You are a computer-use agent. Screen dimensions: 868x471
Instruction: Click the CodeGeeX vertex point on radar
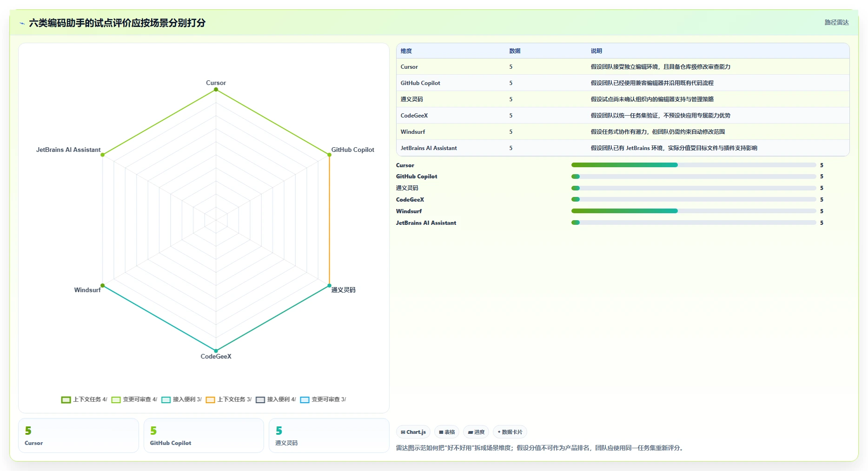216,351
